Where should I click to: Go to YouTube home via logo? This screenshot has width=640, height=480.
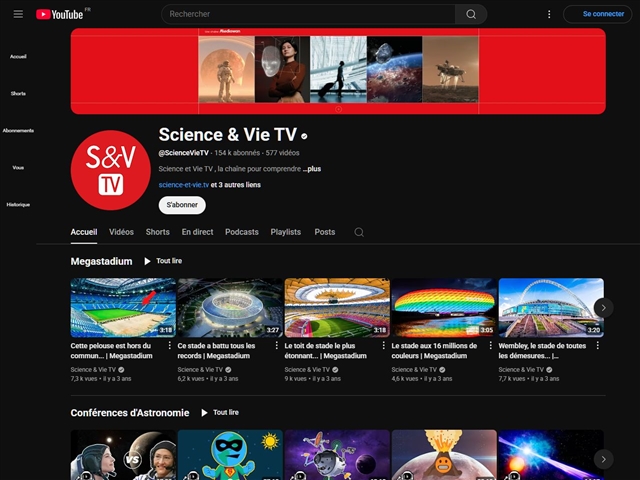click(x=60, y=14)
